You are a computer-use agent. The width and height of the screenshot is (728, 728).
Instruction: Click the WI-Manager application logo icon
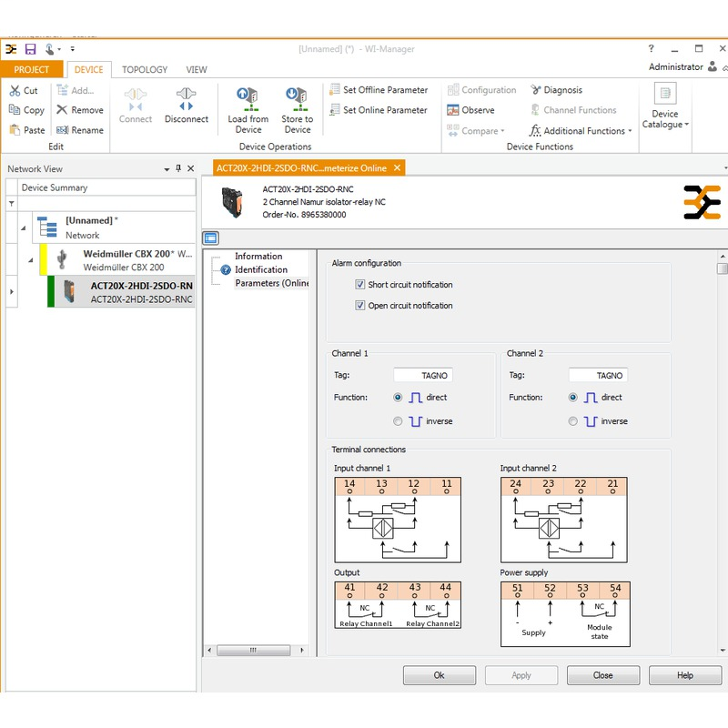11,49
